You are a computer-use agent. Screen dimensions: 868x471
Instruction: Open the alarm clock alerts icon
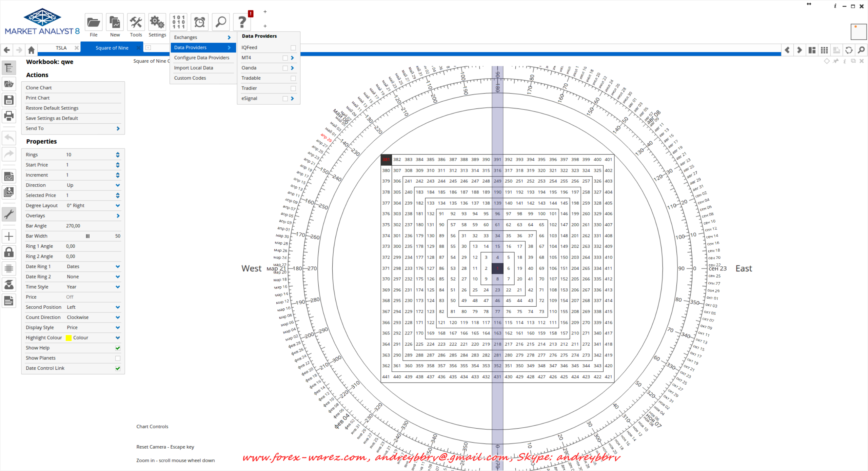coord(199,23)
